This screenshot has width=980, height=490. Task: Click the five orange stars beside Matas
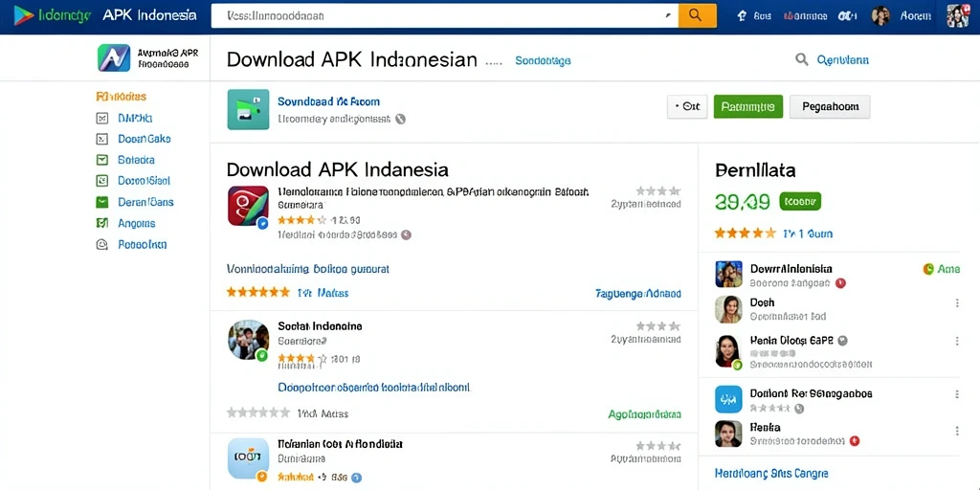point(258,292)
